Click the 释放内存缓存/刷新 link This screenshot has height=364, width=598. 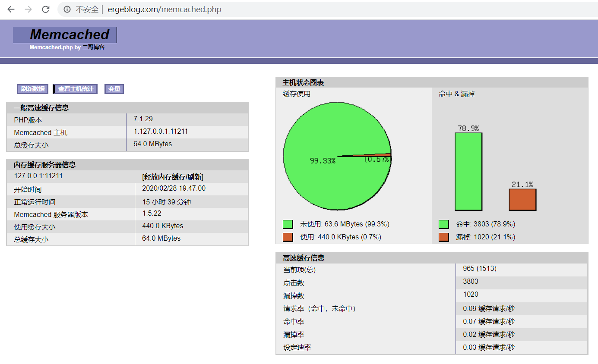click(173, 177)
